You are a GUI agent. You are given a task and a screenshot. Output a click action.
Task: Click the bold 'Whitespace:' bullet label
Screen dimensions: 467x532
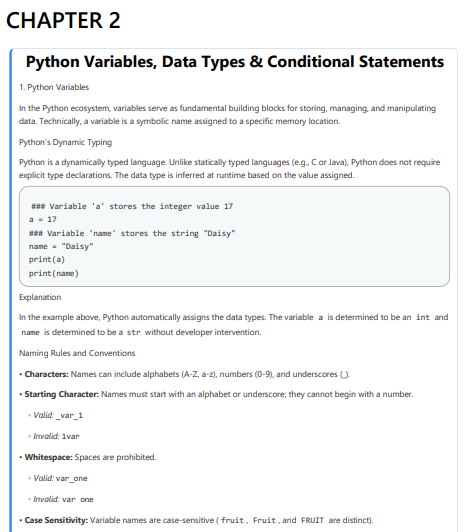click(x=49, y=457)
